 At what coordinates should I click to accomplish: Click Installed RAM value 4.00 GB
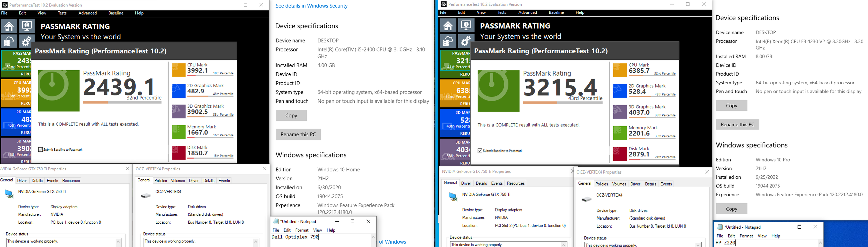(x=326, y=65)
